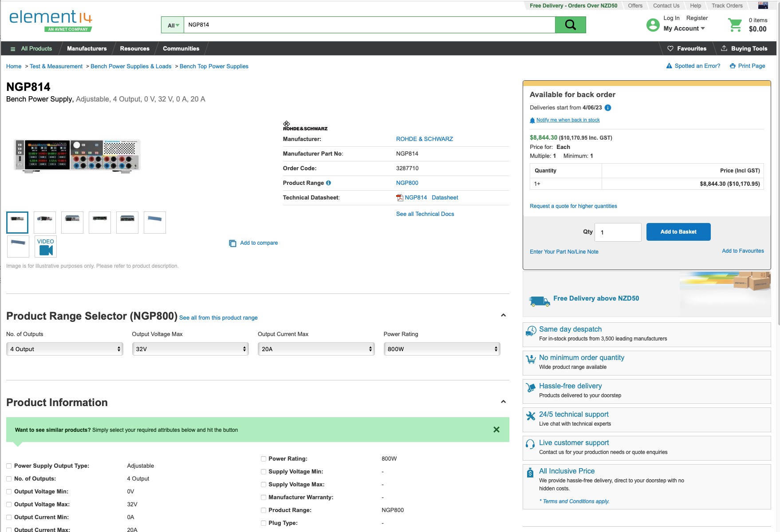Click the Same day despatch icon

531,331
